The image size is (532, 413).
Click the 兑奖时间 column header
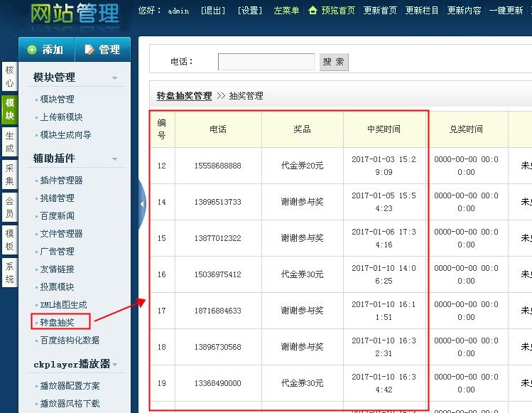(x=466, y=129)
